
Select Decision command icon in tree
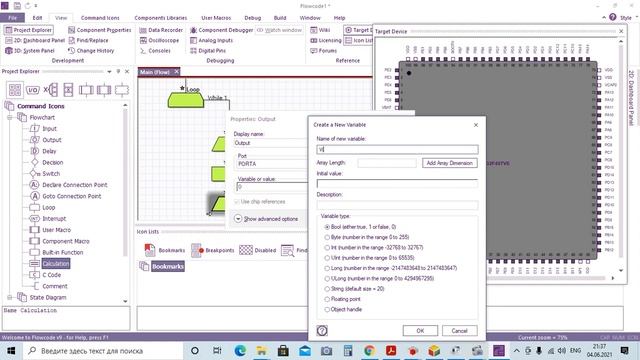(47, 162)
